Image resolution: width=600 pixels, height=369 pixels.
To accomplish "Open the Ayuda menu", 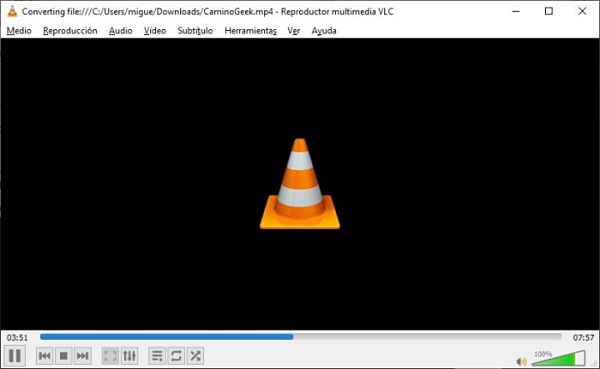I will click(324, 31).
